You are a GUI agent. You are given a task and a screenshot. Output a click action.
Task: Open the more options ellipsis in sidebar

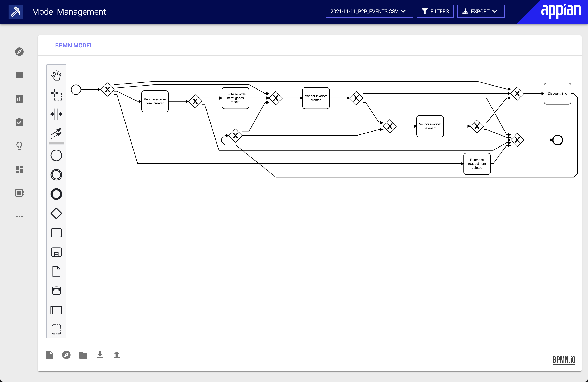tap(19, 216)
